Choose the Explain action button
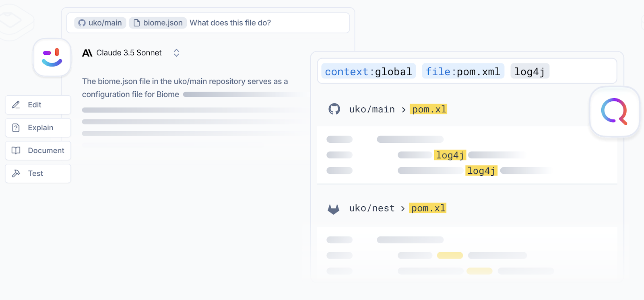The width and height of the screenshot is (644, 300). point(38,128)
